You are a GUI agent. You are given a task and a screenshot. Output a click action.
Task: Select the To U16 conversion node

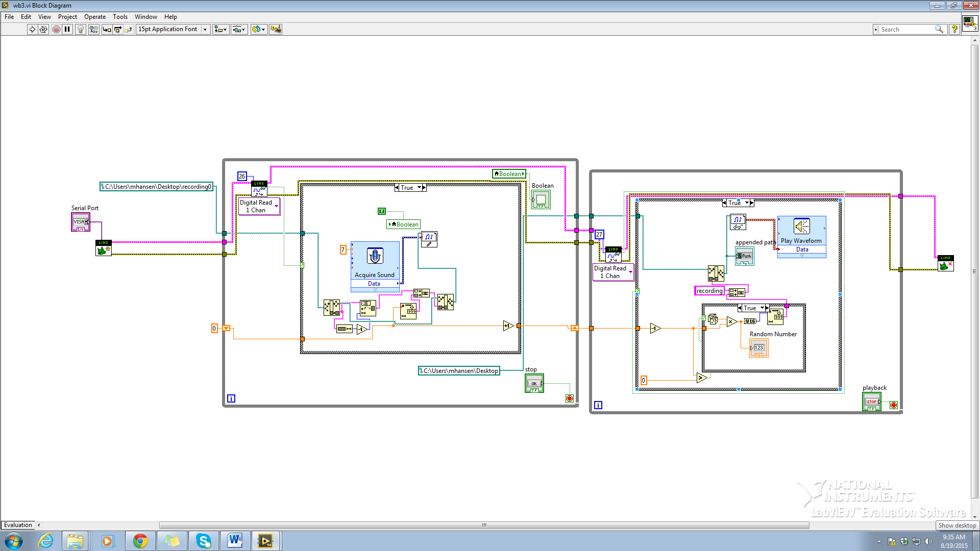750,321
